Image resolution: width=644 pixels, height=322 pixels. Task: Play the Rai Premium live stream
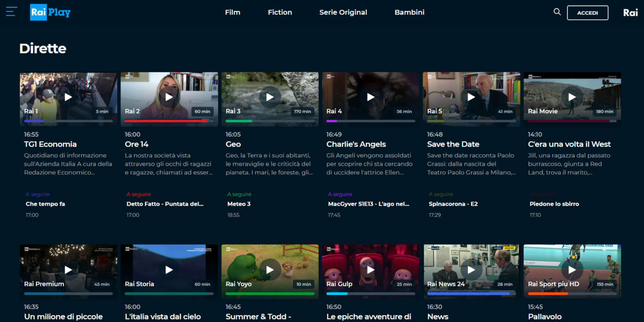tap(68, 270)
